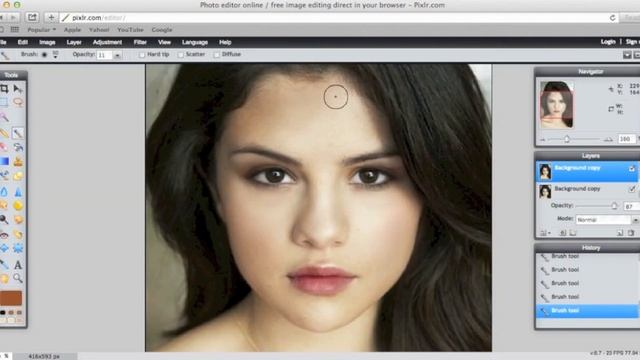Enable the Diffuse checkbox
The image size is (640, 360).
(x=216, y=54)
